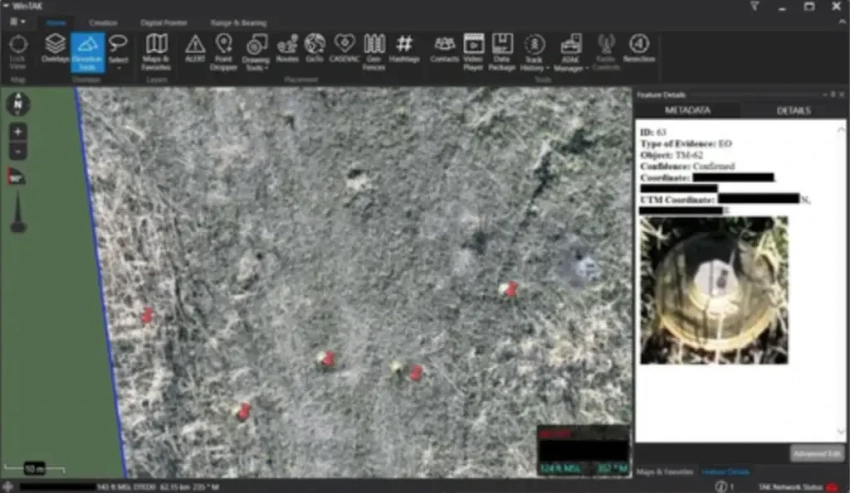Click the TM-62 mine photo thumbnail

(714, 290)
